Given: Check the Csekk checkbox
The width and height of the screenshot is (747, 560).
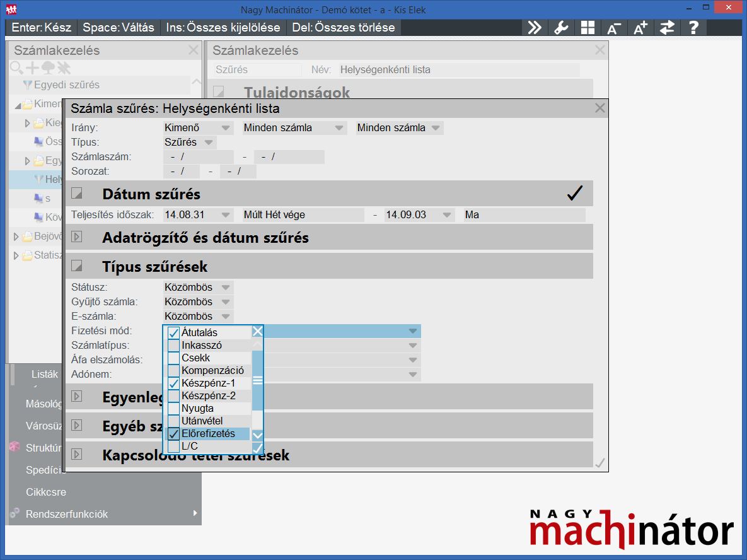Looking at the screenshot, I should pyautogui.click(x=173, y=358).
